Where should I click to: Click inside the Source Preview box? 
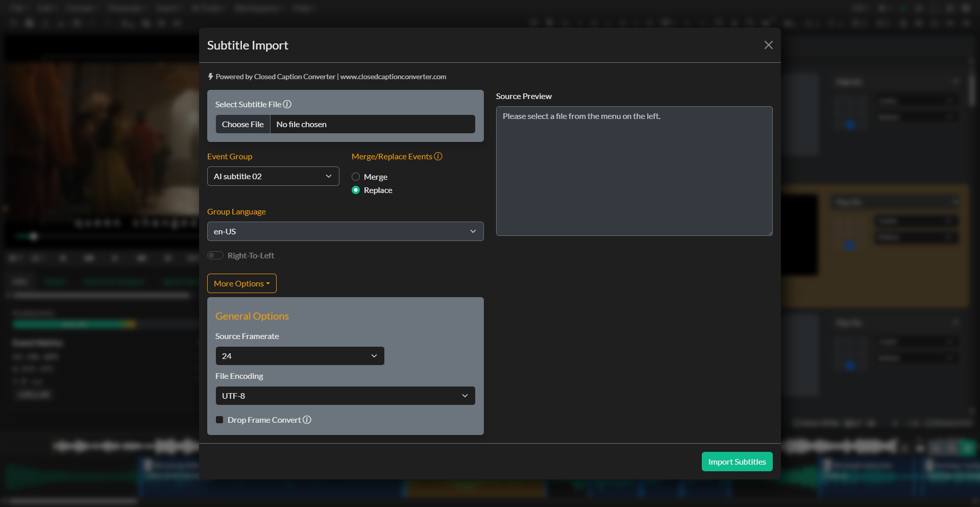point(634,171)
